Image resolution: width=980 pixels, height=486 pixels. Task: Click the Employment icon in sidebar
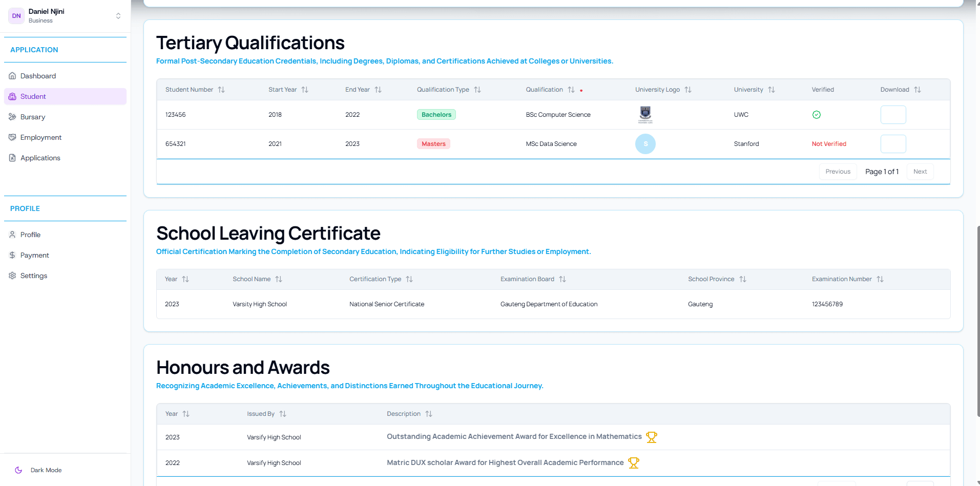12,137
